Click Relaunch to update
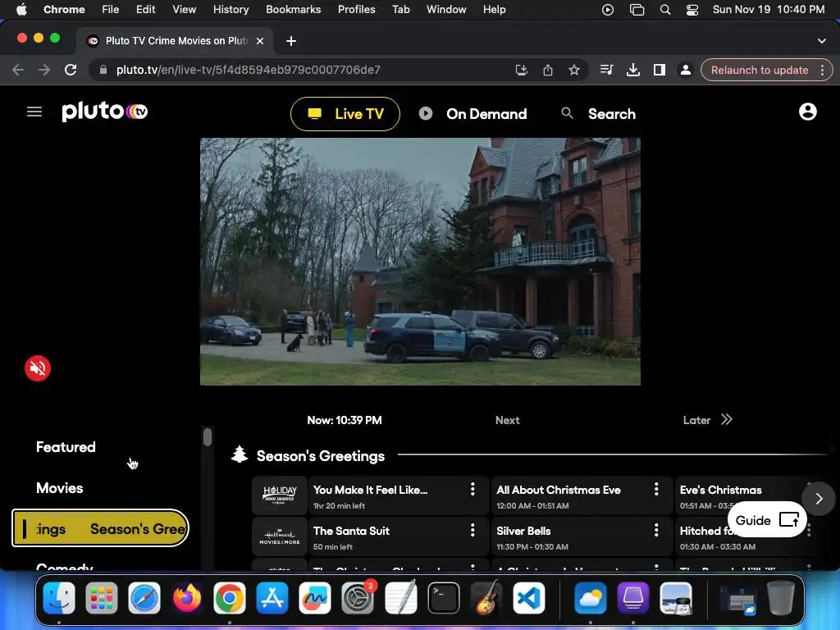840x630 pixels. (x=759, y=70)
